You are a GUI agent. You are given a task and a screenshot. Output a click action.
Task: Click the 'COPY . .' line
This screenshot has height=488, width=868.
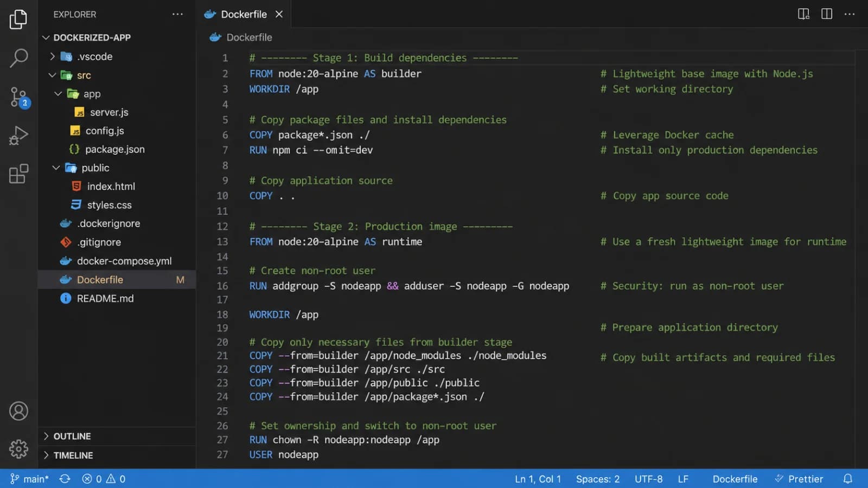[x=272, y=196]
